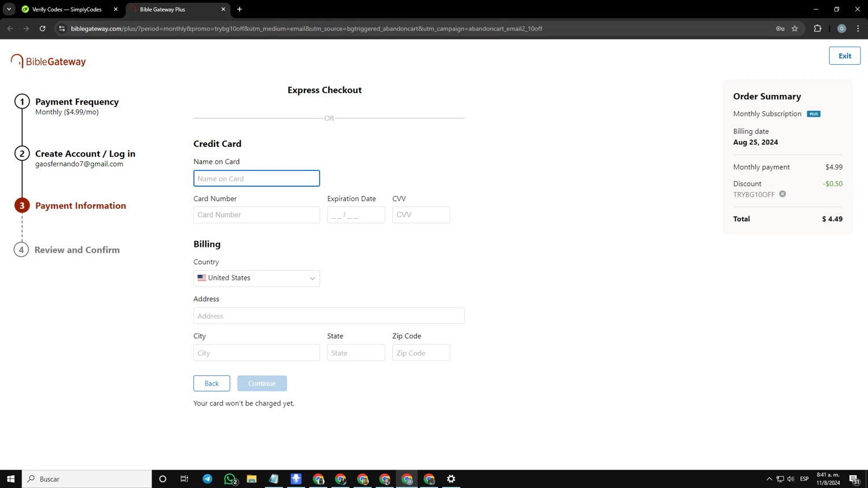Viewport: 868px width, 488px height.
Task: Click the Total $ 4.49 amount
Action: (x=832, y=219)
